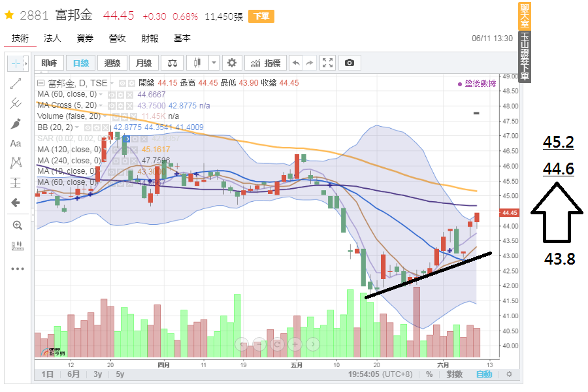Open axis settings gear at bottom right
The width and height of the screenshot is (588, 392).
point(509,374)
